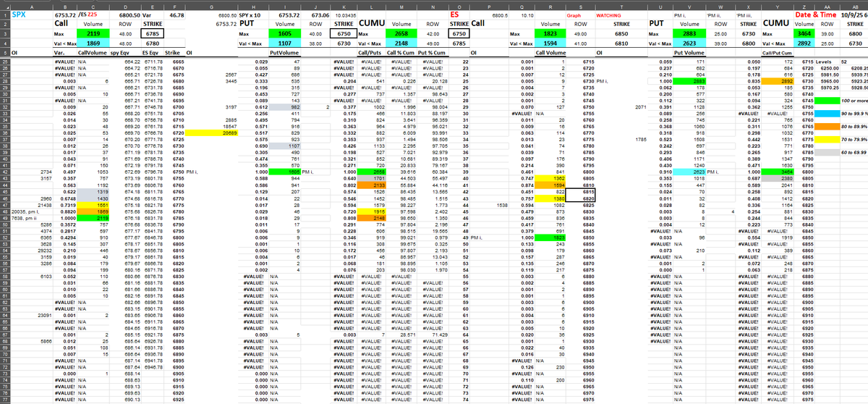The width and height of the screenshot is (868, 404).
Task: Select the 'Call % Cum' header cell
Action: point(401,53)
